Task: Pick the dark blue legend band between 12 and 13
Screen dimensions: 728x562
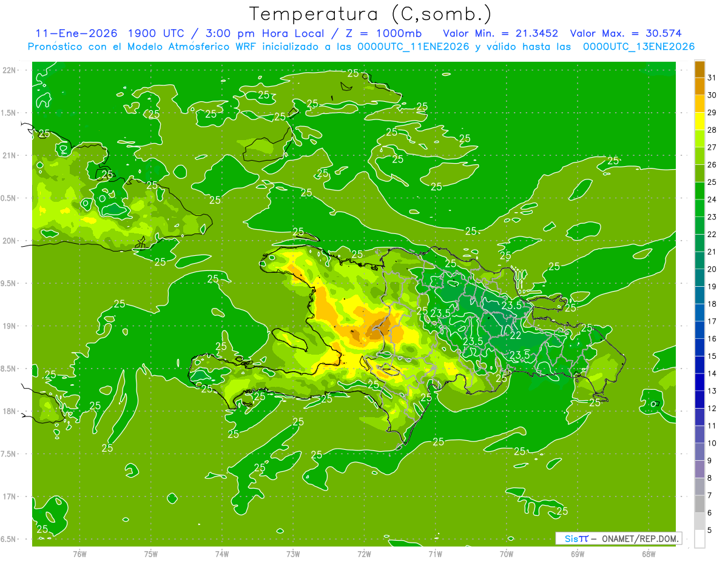Action: pyautogui.click(x=700, y=400)
